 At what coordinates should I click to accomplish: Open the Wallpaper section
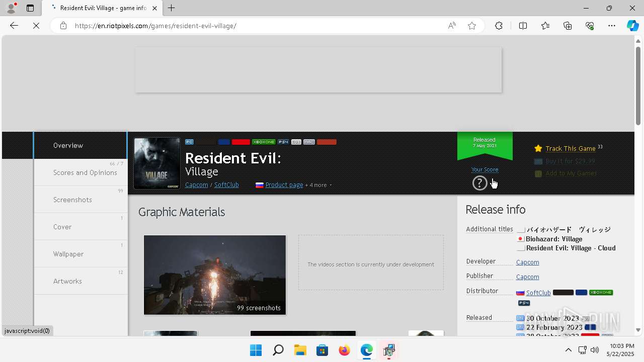pyautogui.click(x=80, y=254)
